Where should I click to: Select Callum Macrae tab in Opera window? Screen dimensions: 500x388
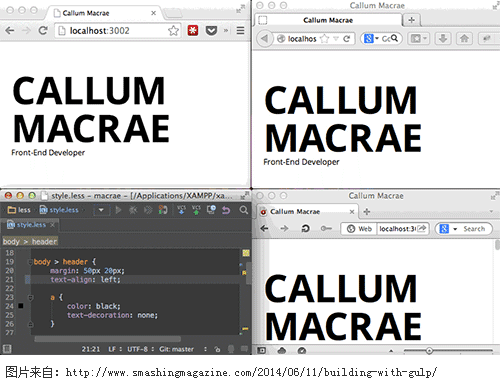coord(307,212)
